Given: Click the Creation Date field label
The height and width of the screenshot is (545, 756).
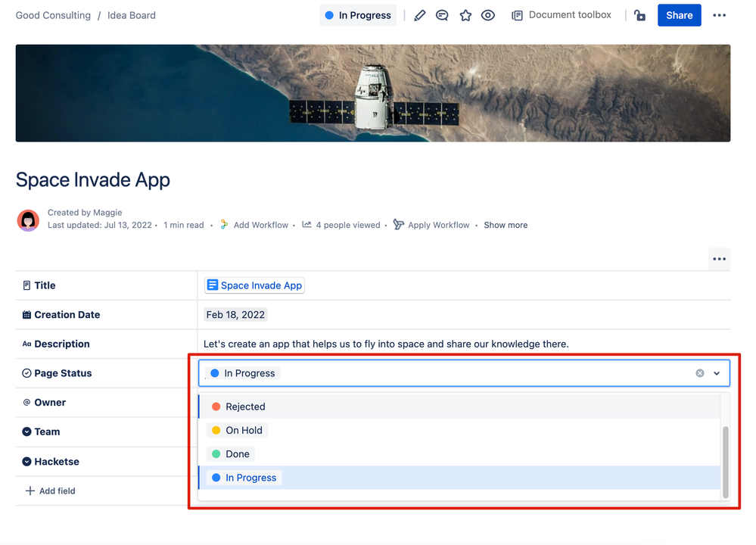Looking at the screenshot, I should [67, 315].
